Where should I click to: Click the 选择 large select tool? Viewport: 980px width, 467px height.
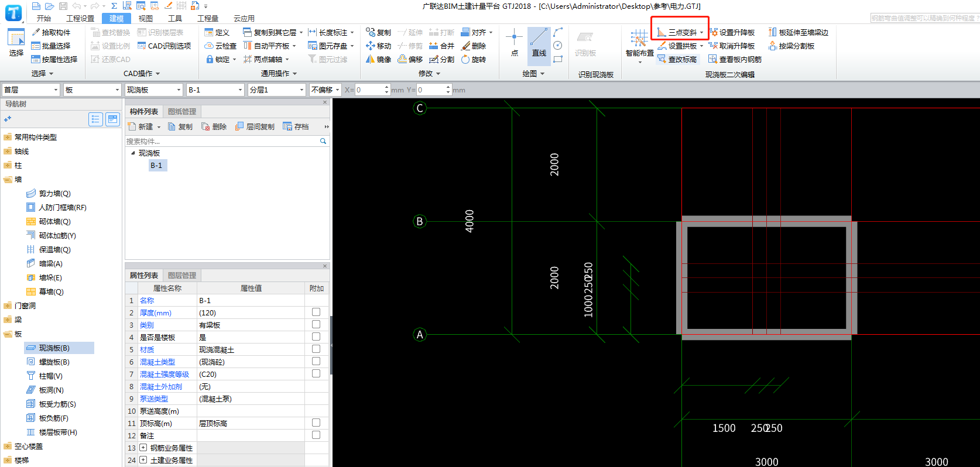click(x=16, y=43)
